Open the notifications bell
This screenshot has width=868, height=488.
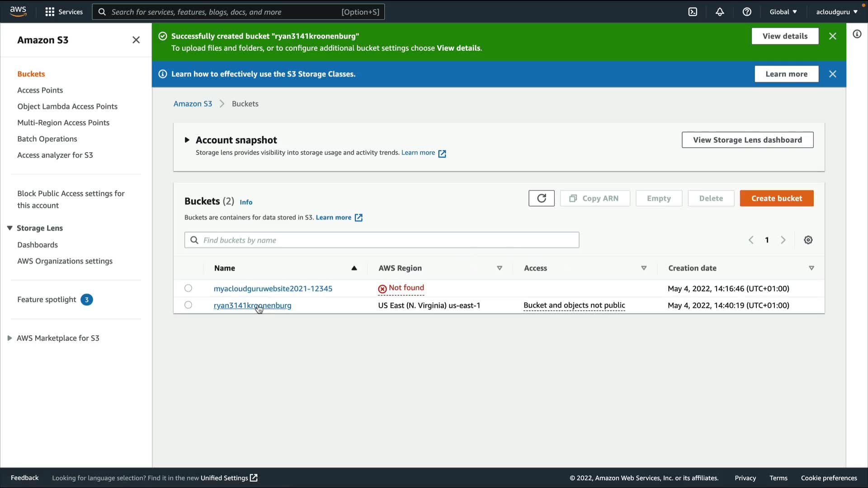tap(720, 12)
